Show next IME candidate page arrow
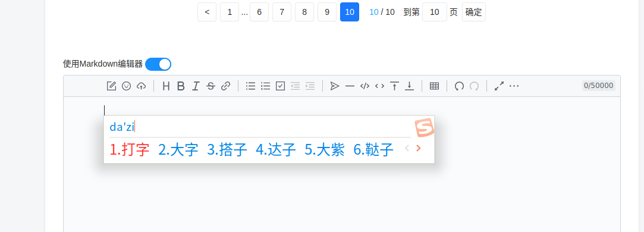The width and height of the screenshot is (644, 232). (419, 149)
